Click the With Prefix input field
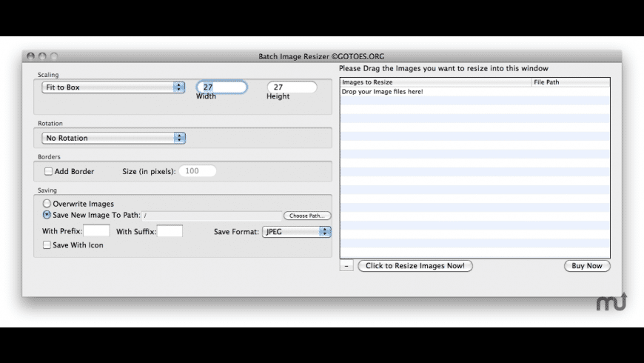Viewport: 644px width, 363px height. 96,230
